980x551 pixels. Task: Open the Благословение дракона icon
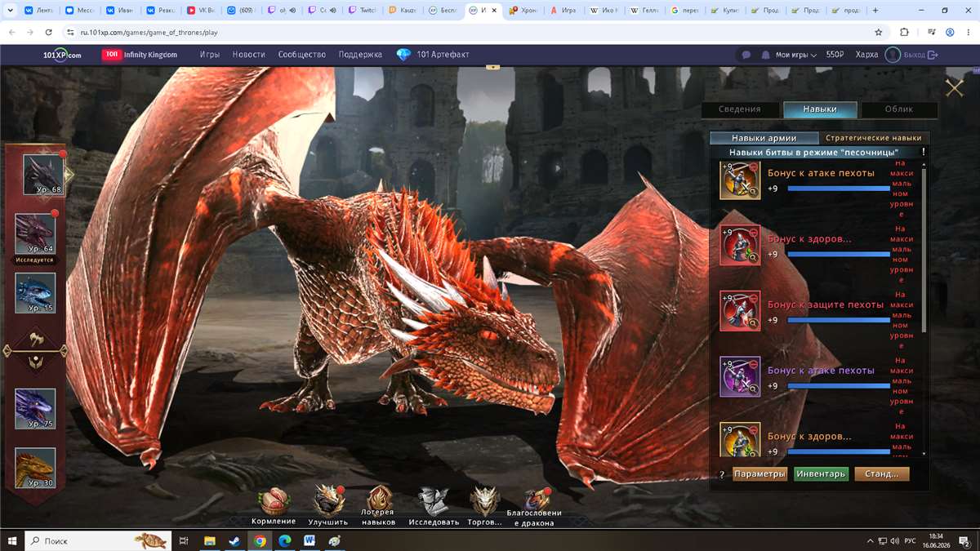pyautogui.click(x=537, y=499)
